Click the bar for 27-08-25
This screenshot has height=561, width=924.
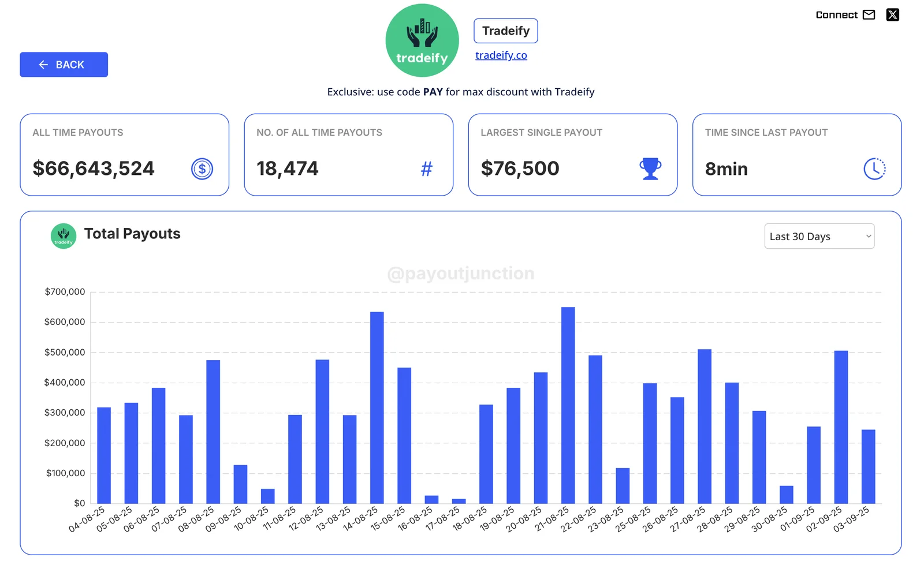coord(705,427)
